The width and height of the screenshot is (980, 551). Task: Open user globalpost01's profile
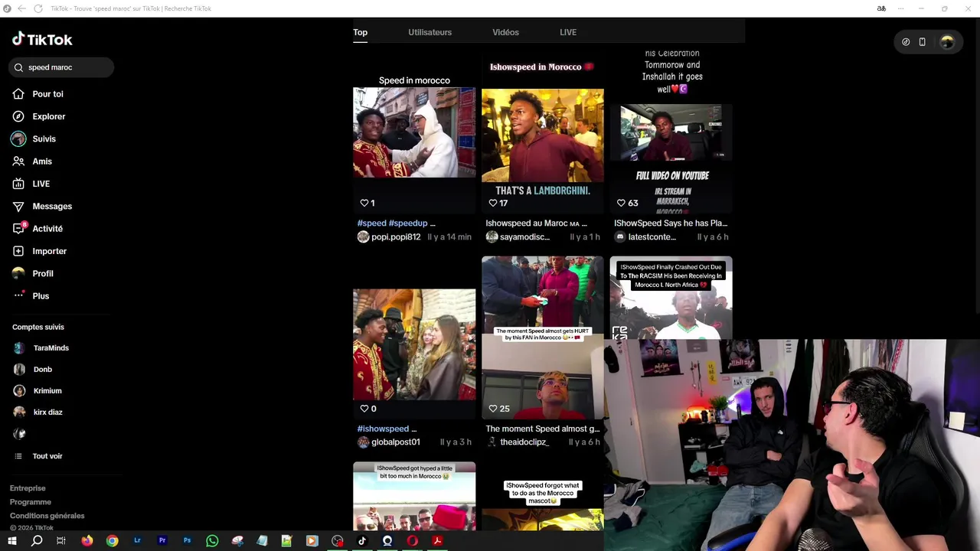(396, 442)
